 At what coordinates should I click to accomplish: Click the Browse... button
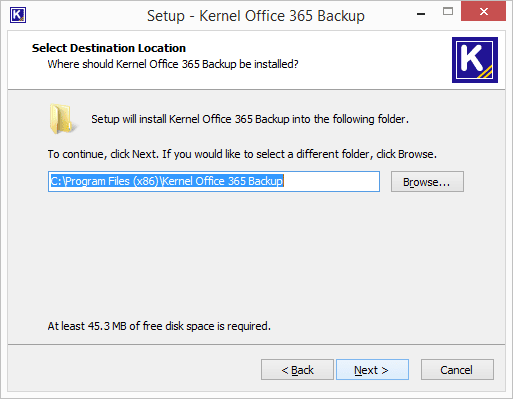pos(427,182)
